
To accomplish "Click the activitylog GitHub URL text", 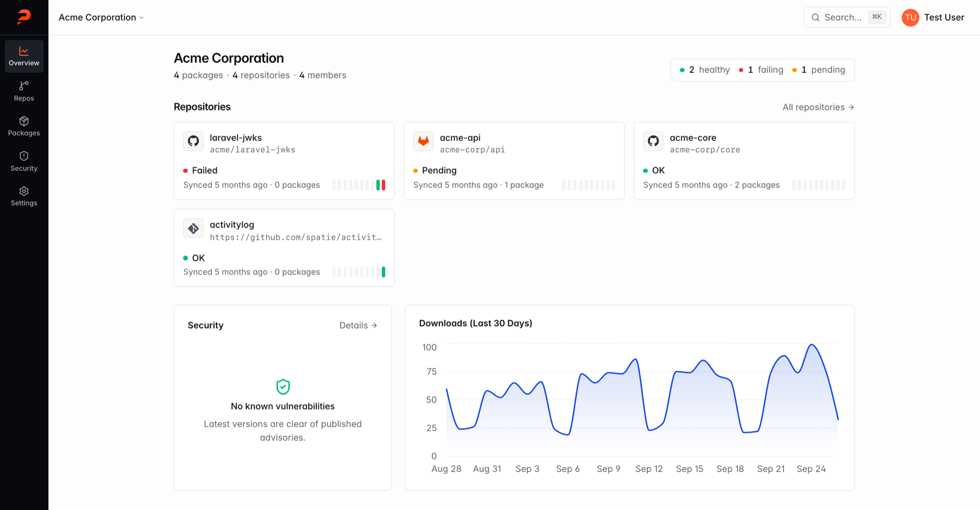I will (x=295, y=237).
